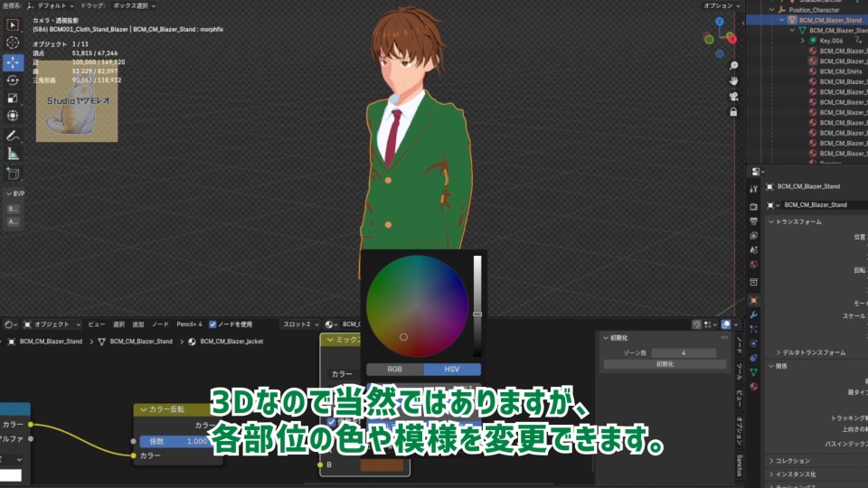Collapse the トランスフォーム panel

click(771, 222)
